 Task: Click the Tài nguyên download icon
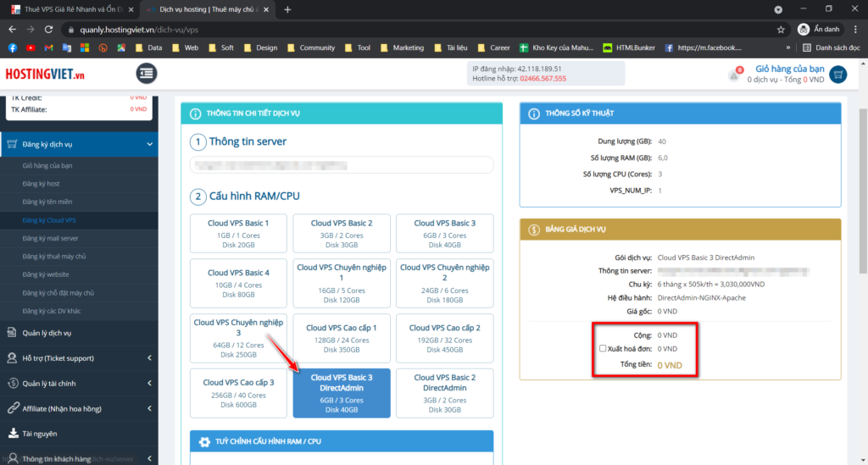point(13,433)
